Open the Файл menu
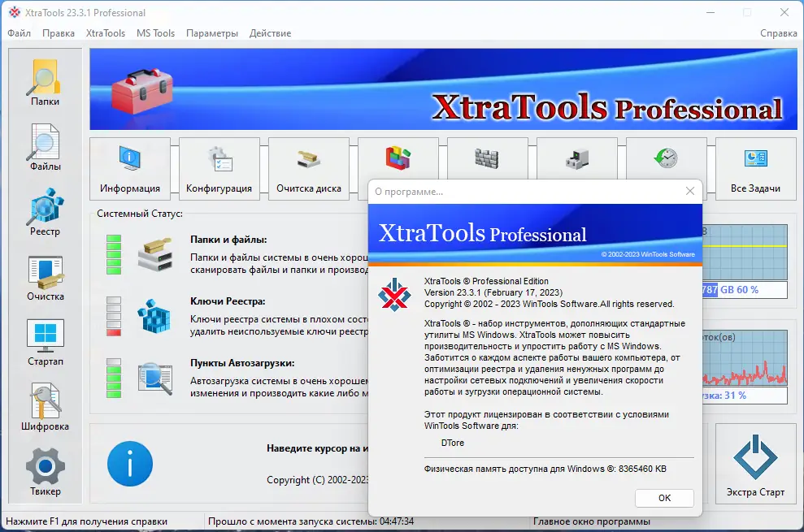Viewport: 804px width, 532px height. coord(19,33)
